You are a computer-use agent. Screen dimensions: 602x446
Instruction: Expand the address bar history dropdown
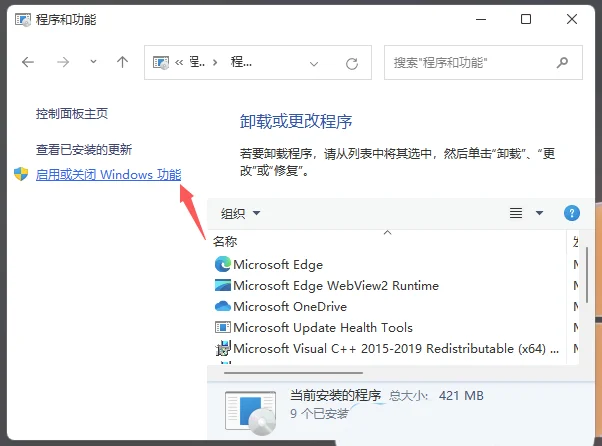point(314,64)
